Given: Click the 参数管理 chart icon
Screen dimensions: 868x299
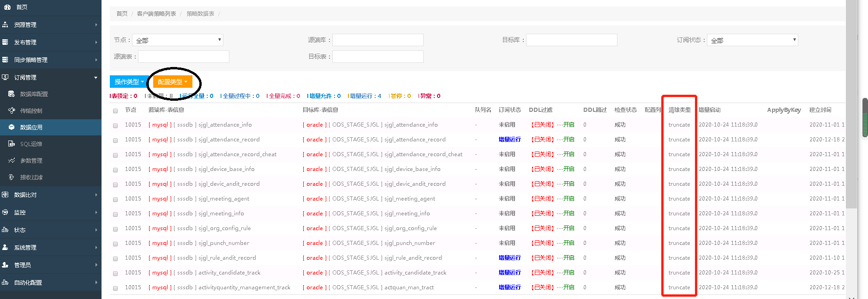Looking at the screenshot, I should click(x=12, y=160).
